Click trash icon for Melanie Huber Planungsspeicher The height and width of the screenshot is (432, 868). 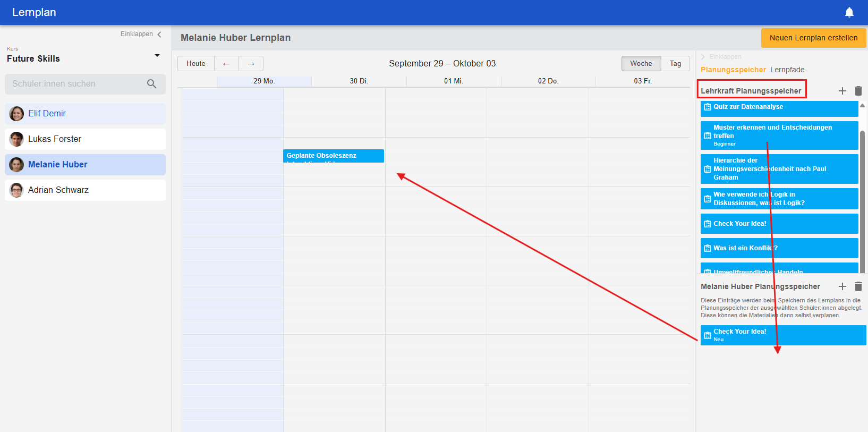click(x=858, y=286)
